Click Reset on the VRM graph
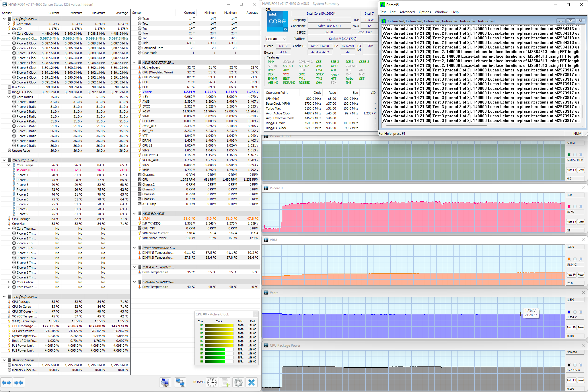This screenshot has height=392, width=588. [581, 275]
